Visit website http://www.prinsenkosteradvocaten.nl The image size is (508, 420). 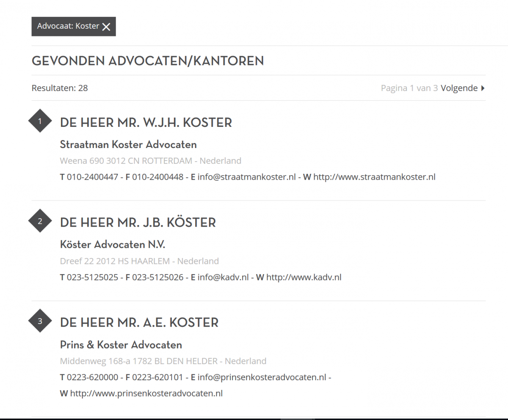click(x=146, y=393)
